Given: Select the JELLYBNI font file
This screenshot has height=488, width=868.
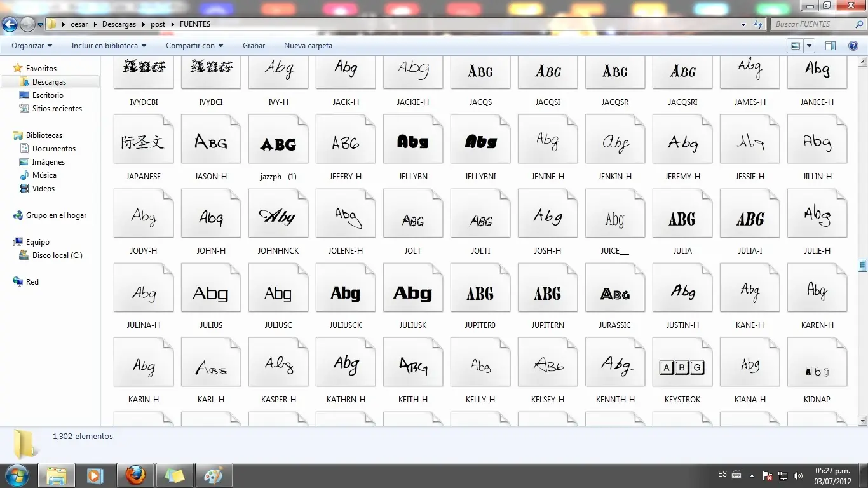Looking at the screenshot, I should pos(480,147).
